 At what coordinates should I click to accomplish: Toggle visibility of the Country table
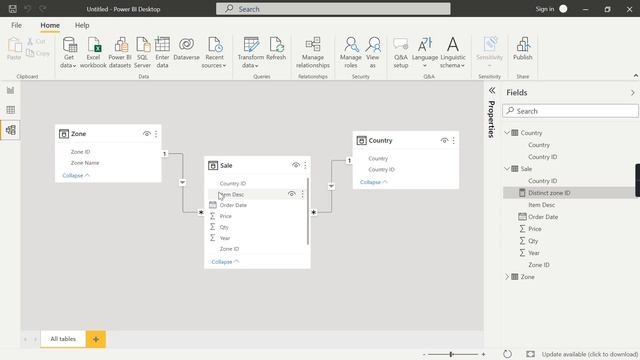(444, 140)
